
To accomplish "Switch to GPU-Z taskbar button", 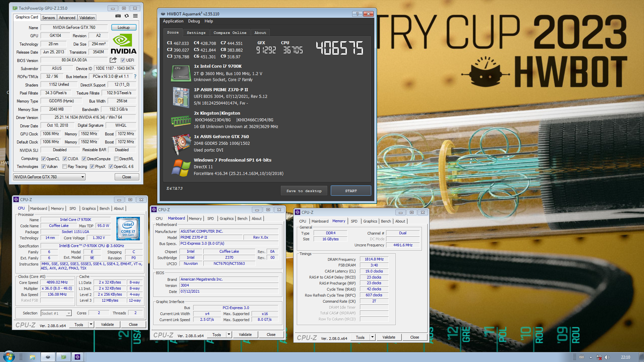I will pyautogui.click(x=63, y=357).
